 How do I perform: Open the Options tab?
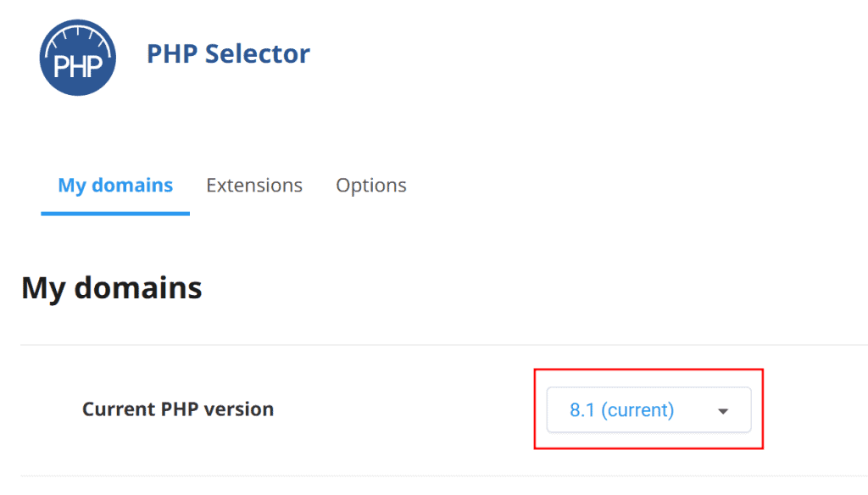[370, 185]
